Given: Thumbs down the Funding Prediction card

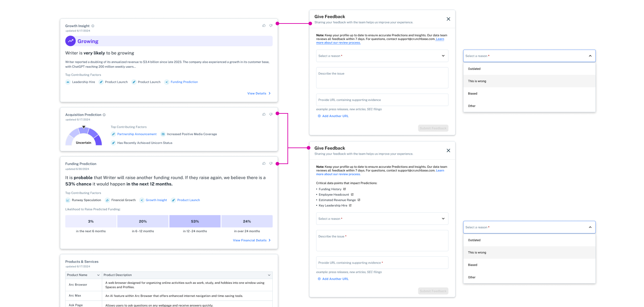Looking at the screenshot, I should [x=271, y=163].
